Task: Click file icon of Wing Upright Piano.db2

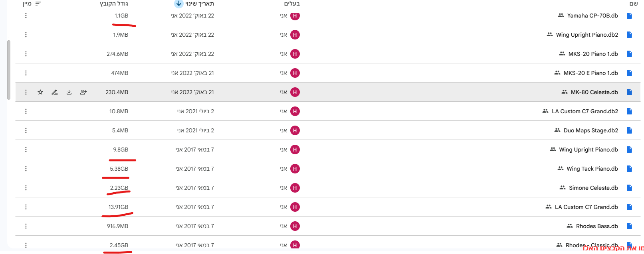Action: pos(629,35)
